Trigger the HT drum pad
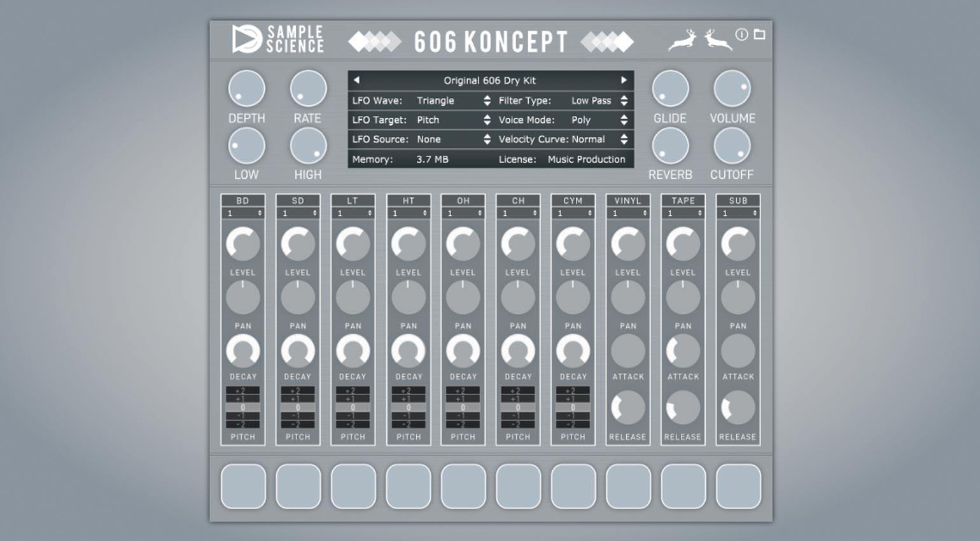Image resolution: width=980 pixels, height=541 pixels. coord(408,486)
